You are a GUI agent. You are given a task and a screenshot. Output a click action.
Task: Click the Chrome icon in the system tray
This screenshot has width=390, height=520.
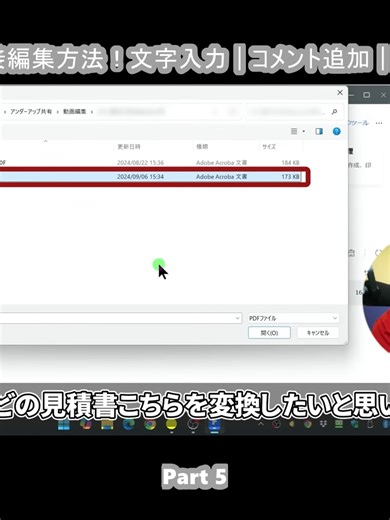(x=308, y=424)
